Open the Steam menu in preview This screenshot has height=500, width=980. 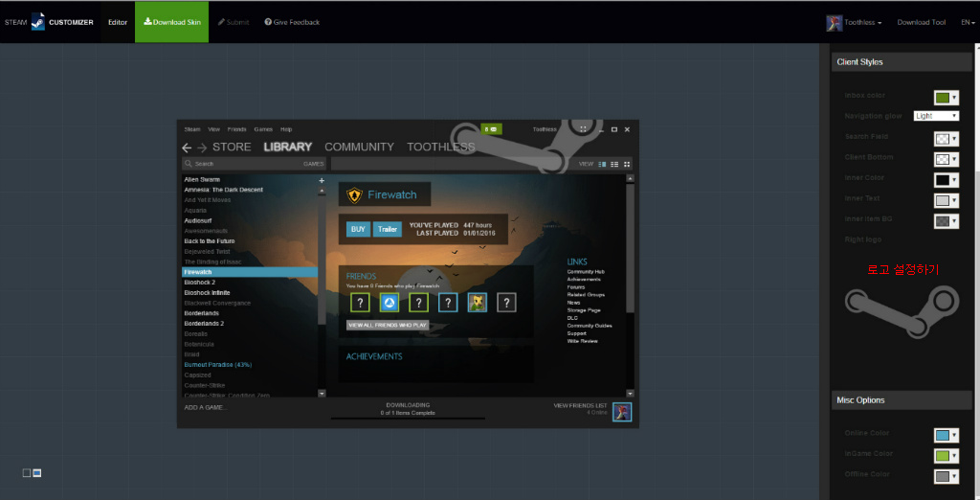point(191,129)
